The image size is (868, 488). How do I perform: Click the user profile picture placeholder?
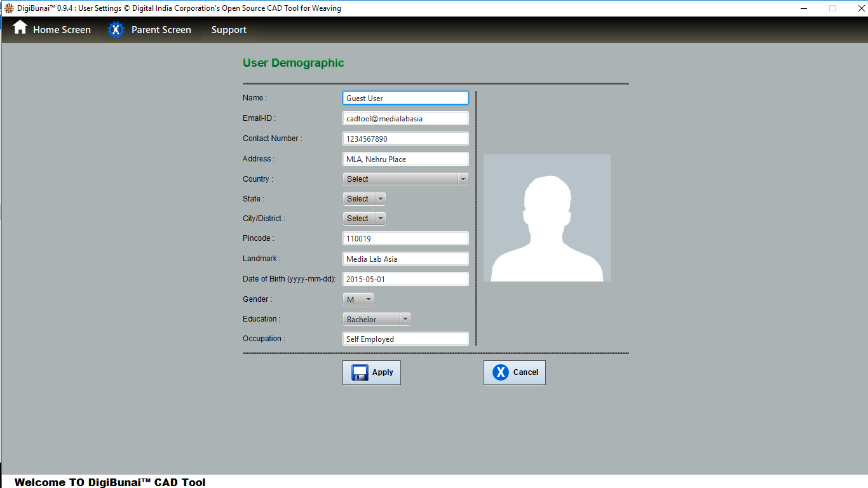(546, 218)
